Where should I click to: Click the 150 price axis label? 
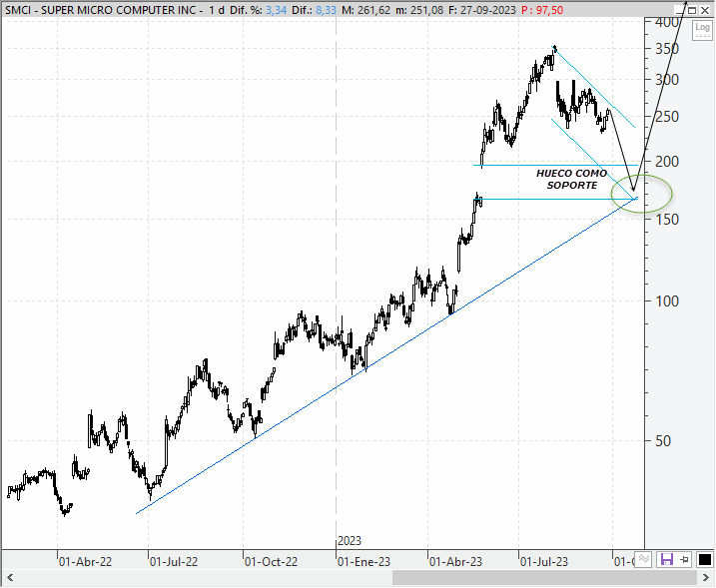[x=667, y=220]
